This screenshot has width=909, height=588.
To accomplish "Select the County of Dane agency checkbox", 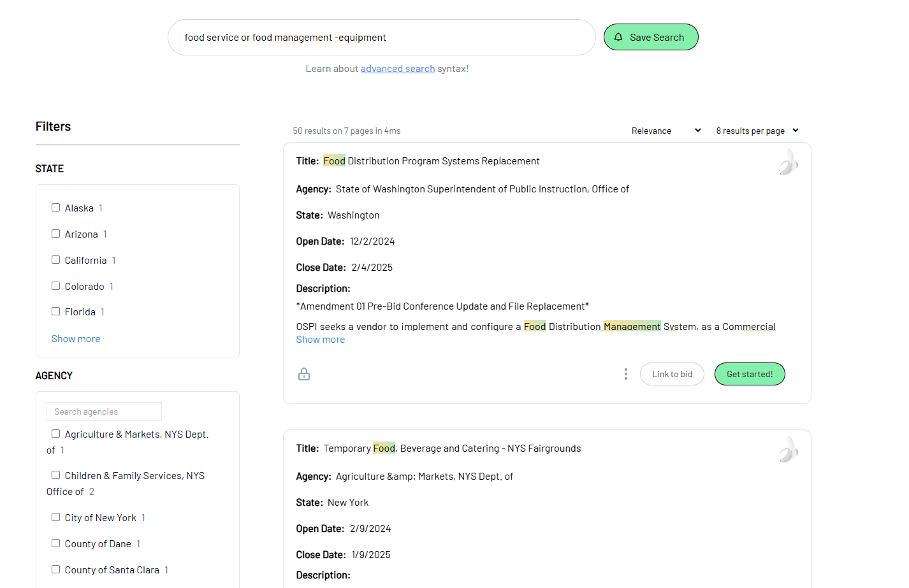I will click(56, 543).
